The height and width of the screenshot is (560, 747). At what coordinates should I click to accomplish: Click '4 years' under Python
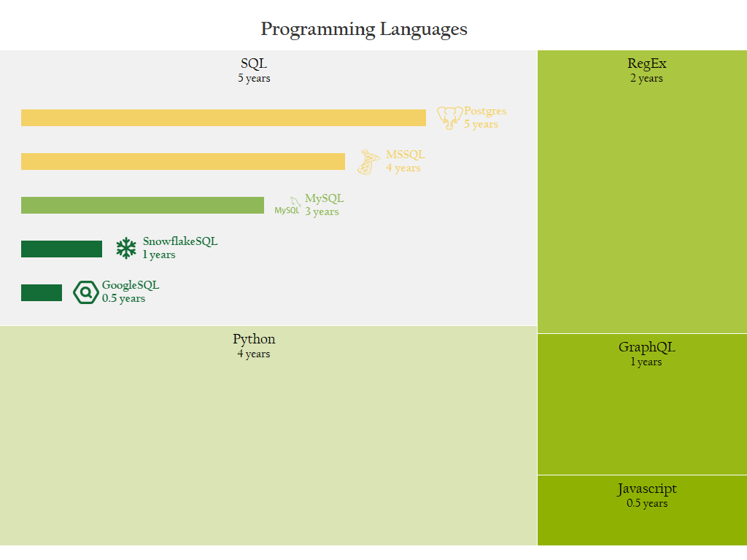tap(254, 354)
